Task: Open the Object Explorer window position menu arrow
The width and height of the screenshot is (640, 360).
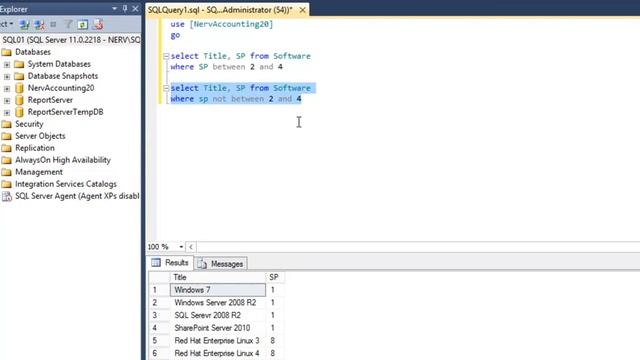Action: coord(114,9)
